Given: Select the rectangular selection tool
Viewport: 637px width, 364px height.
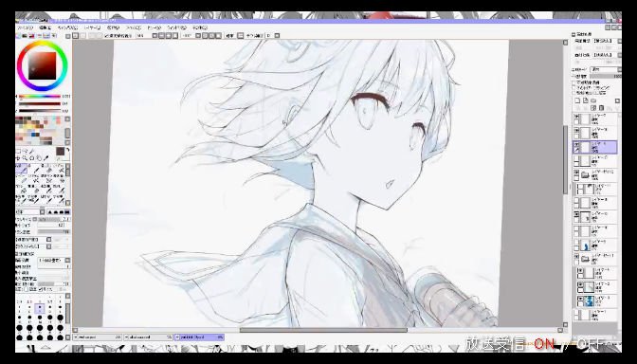Looking at the screenshot, I should tap(18, 151).
